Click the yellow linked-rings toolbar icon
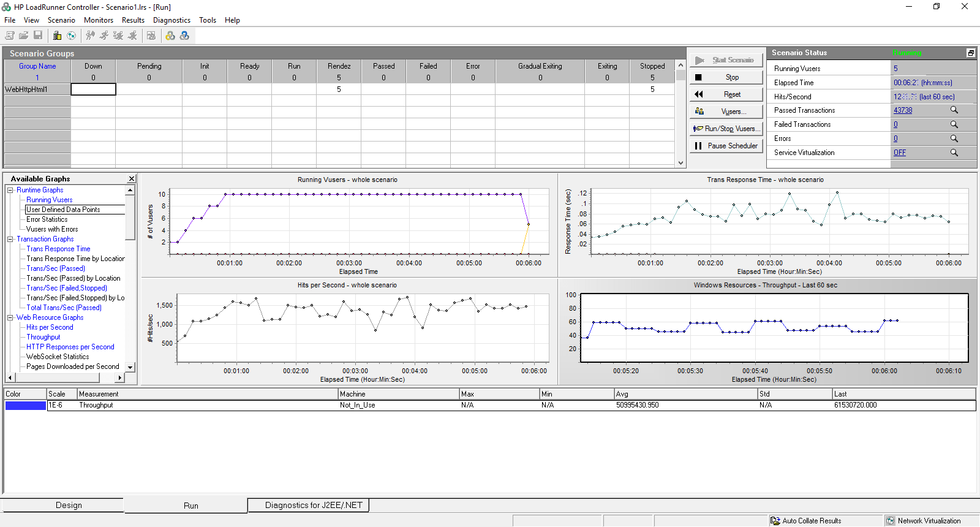This screenshot has width=980, height=527. point(170,36)
